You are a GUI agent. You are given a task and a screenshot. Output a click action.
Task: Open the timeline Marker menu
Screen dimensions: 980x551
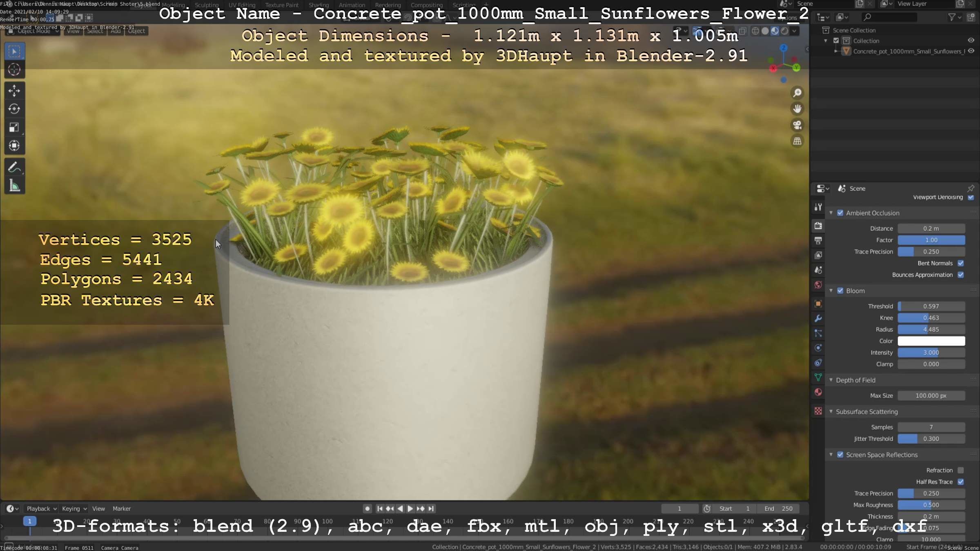point(122,509)
